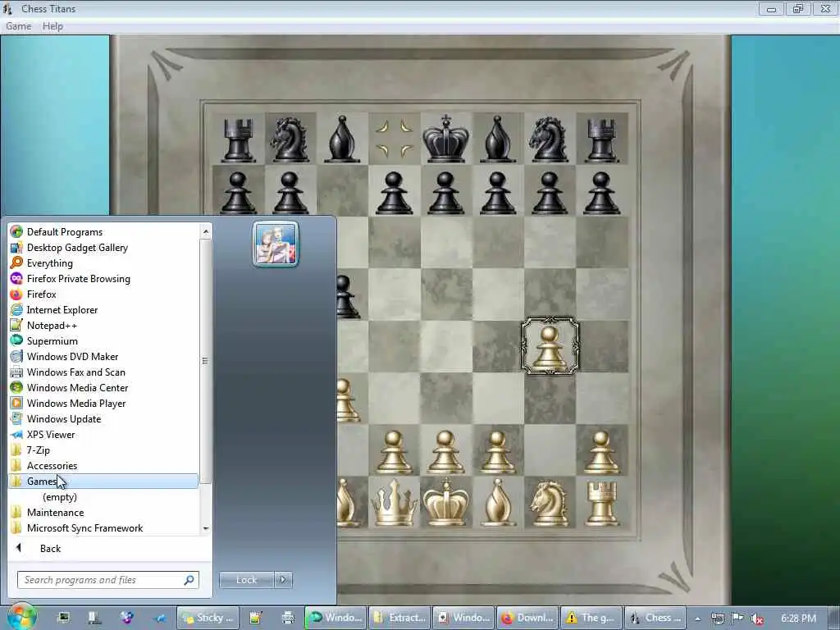Open the Game menu in Chess Titans

(x=18, y=26)
